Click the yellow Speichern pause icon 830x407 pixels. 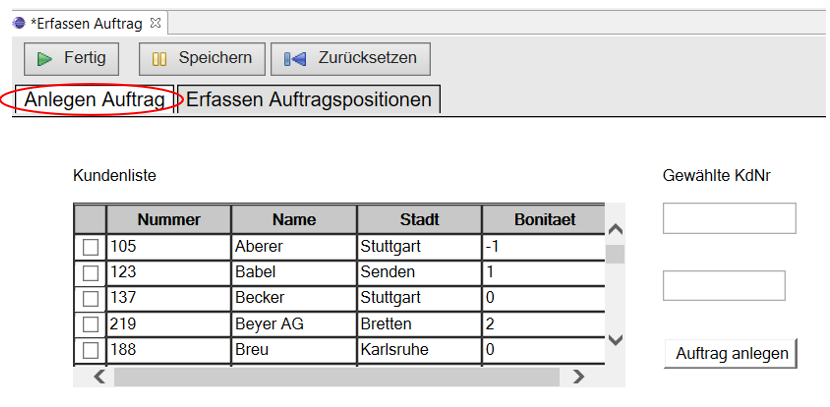pos(159,59)
